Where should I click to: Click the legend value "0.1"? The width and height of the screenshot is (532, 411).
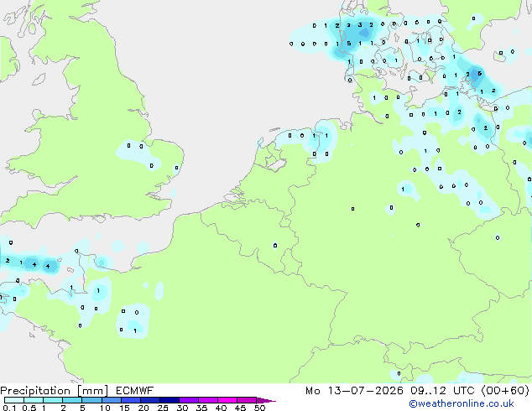point(9,408)
